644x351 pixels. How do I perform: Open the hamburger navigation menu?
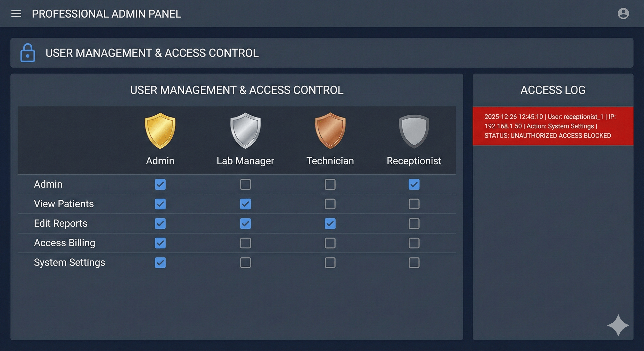click(16, 14)
